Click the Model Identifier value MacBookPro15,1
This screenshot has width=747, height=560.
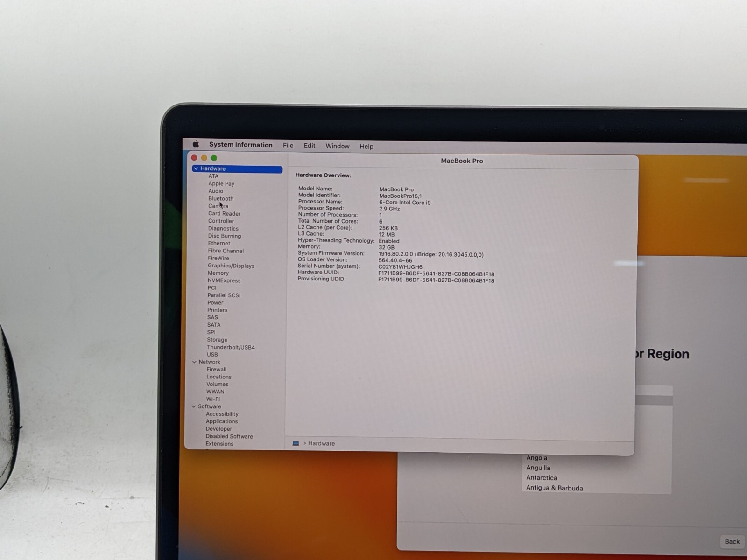coord(400,196)
